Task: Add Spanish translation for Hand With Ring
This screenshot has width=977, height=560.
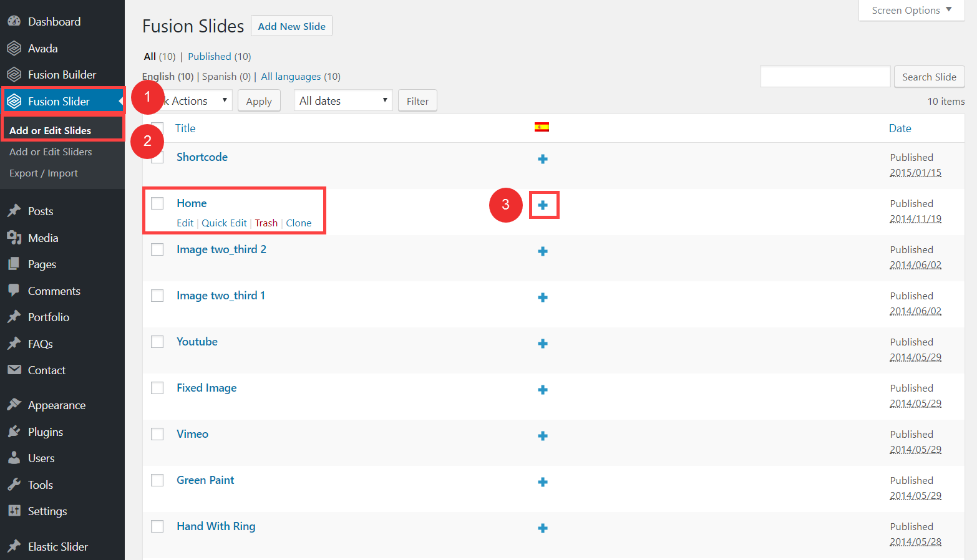Action: tap(543, 528)
